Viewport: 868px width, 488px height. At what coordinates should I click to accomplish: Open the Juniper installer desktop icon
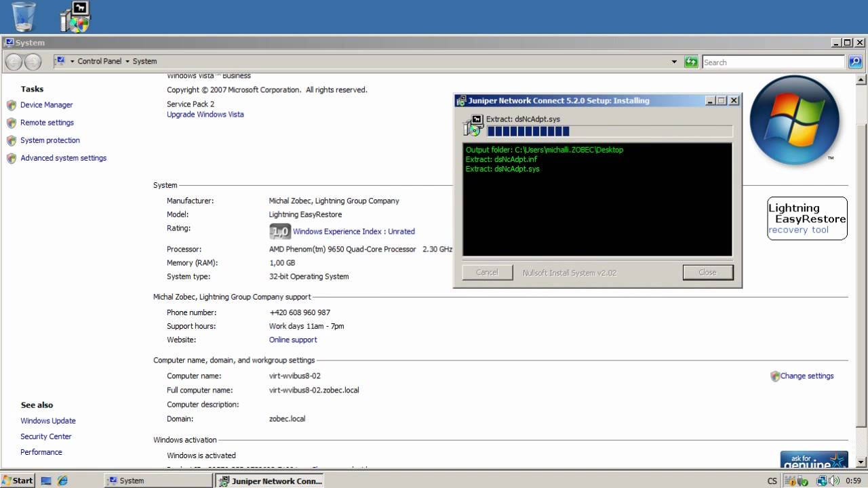tap(75, 17)
